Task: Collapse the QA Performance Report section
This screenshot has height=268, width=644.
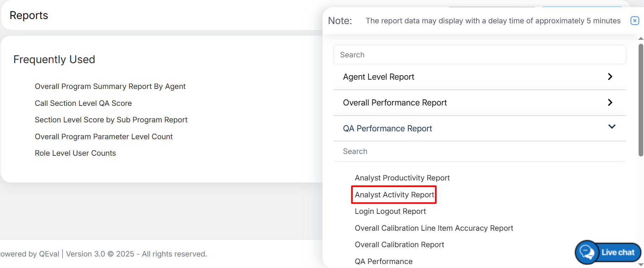Action: click(479, 128)
